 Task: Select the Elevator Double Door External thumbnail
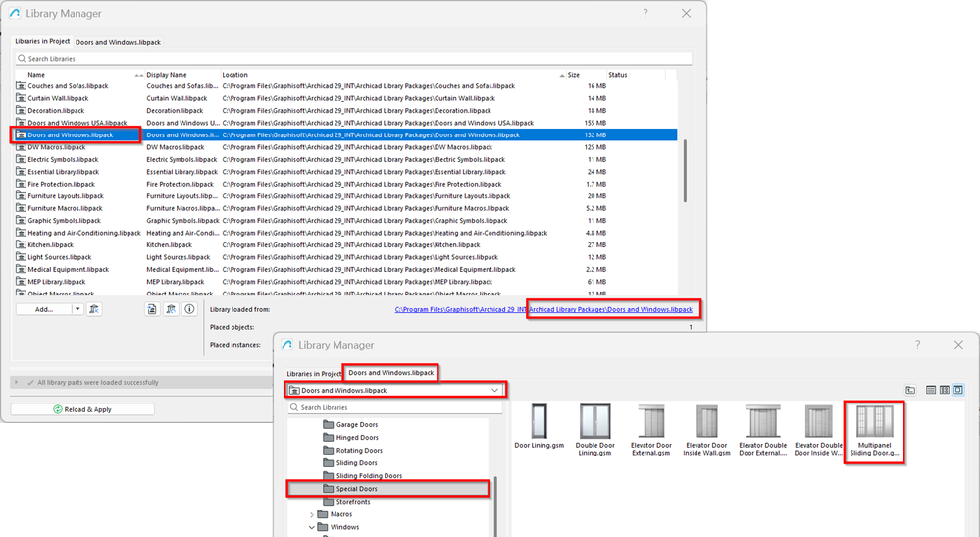click(x=762, y=431)
